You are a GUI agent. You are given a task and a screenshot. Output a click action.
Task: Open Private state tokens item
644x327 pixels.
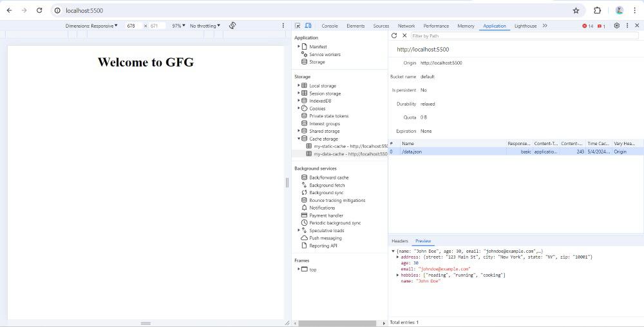(x=328, y=116)
